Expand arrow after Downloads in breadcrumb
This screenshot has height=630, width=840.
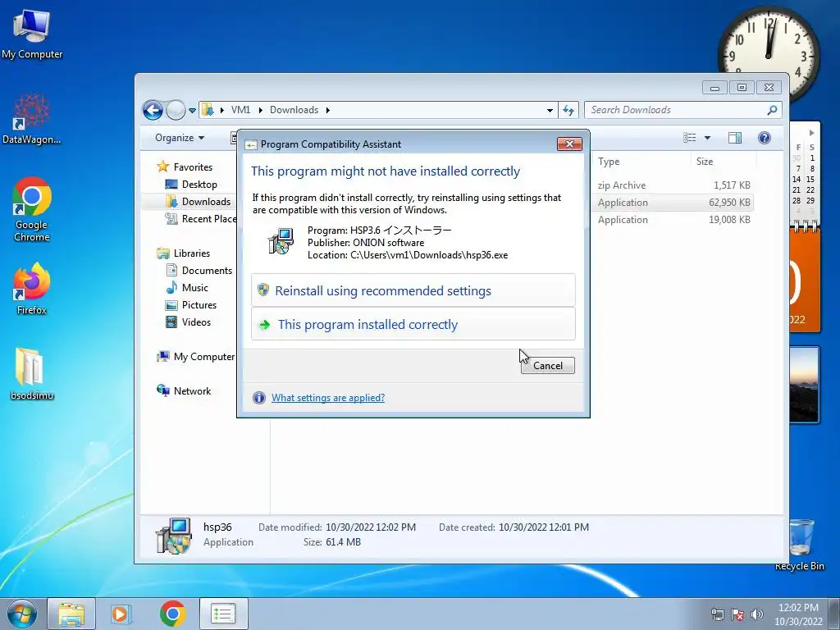(328, 111)
